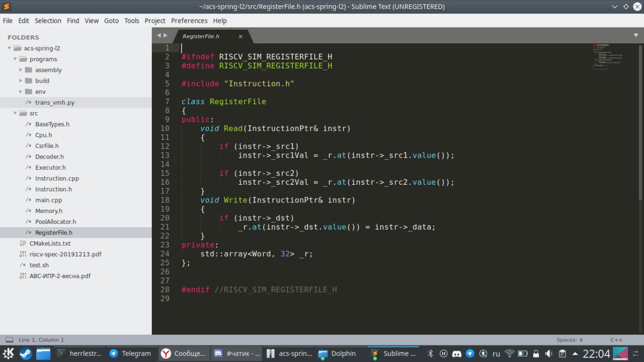644x362 pixels.
Task: Close the RegisterFile.h tab
Action: click(x=240, y=36)
